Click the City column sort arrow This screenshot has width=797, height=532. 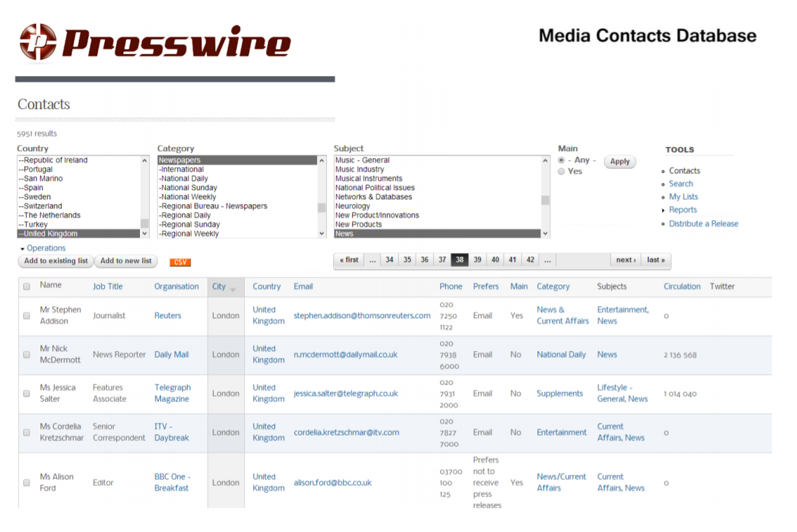pos(233,289)
